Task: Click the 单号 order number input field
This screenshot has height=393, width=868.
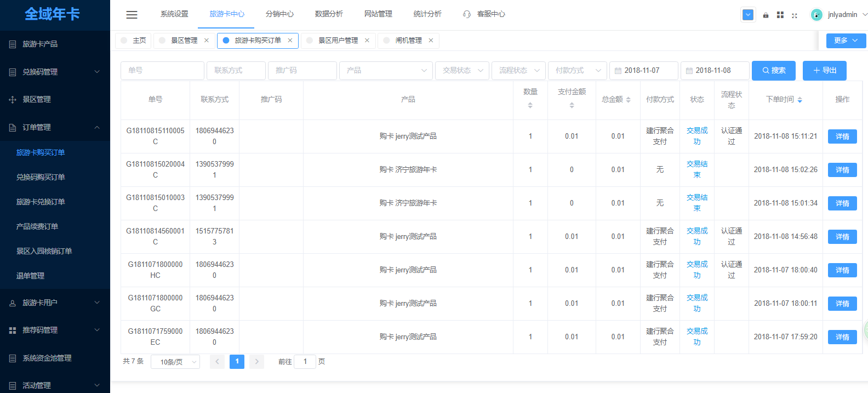Action: click(162, 71)
